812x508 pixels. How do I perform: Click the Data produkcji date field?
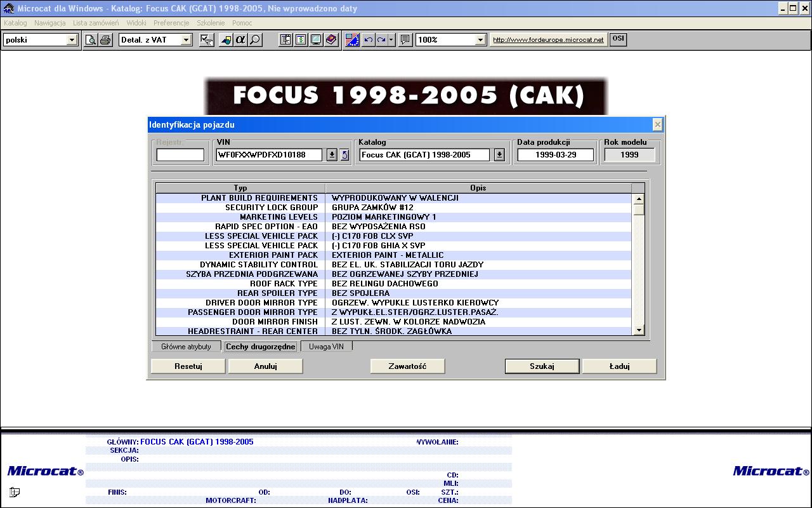pos(556,155)
